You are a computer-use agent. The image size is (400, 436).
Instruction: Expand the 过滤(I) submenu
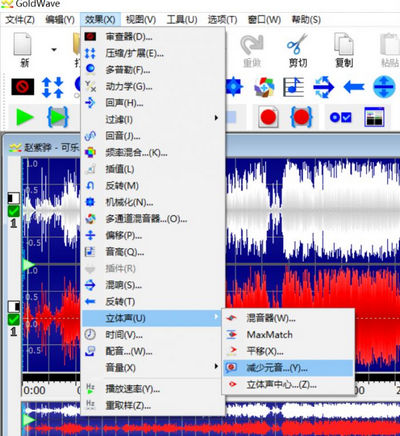153,119
